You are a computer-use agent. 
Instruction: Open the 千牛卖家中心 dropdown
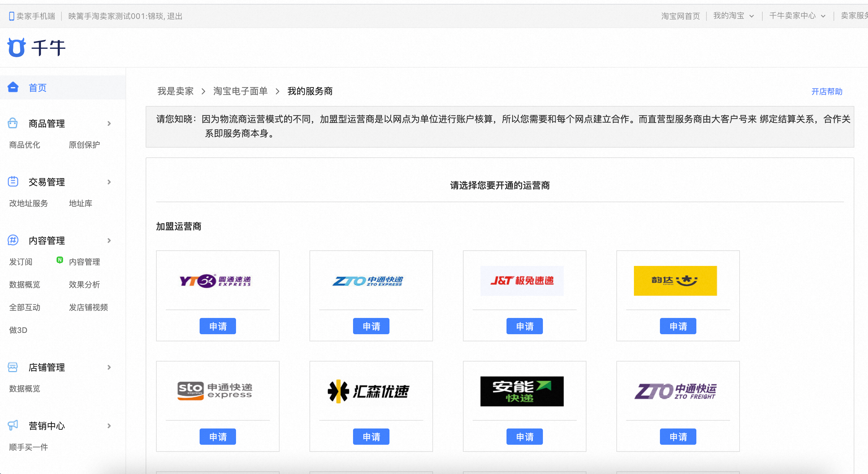797,16
